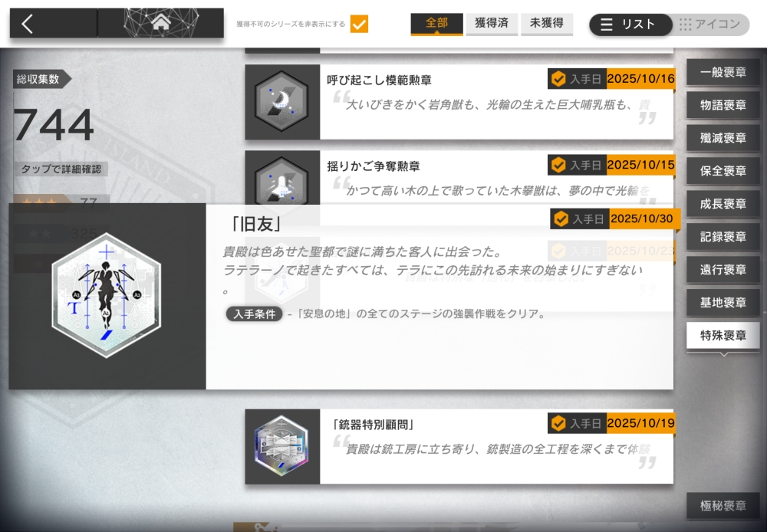Open 呼び起こし模範勲章 medal icon
767x532 pixels.
[281, 102]
